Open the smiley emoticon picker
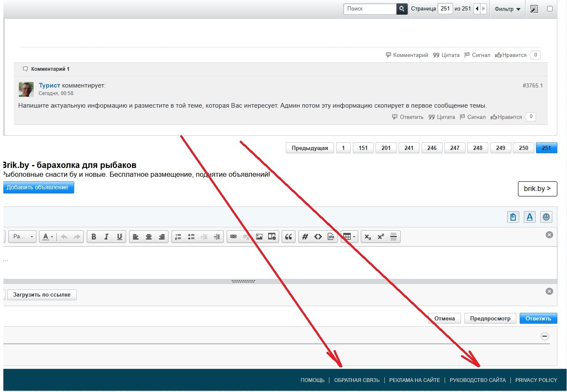Viewport: 567px width, 392px height. point(546,217)
